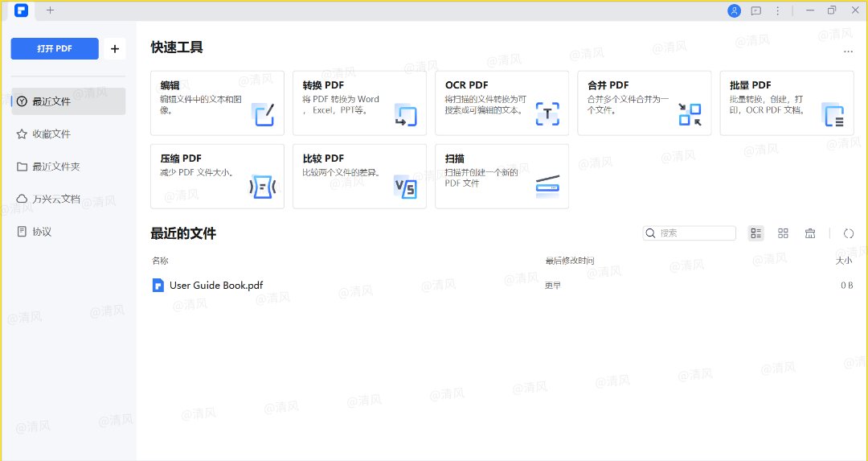Switch recent files to grid view
The height and width of the screenshot is (461, 868).
pyautogui.click(x=784, y=233)
